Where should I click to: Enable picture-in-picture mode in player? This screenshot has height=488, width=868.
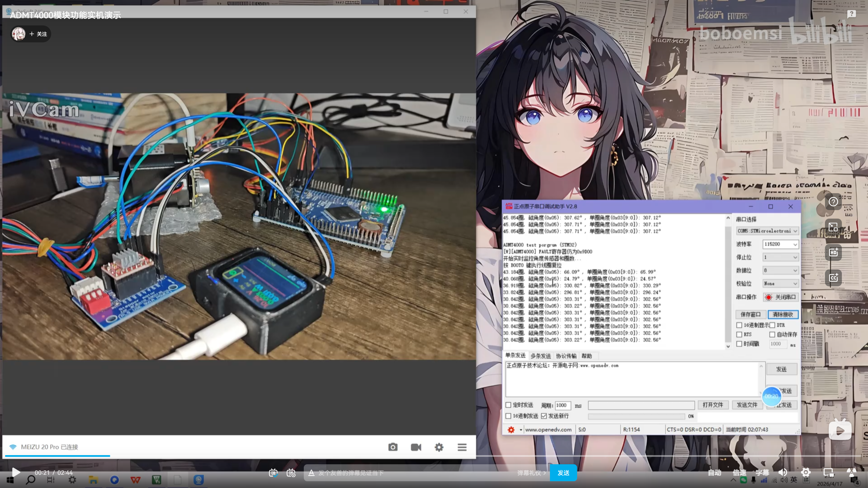(x=828, y=472)
